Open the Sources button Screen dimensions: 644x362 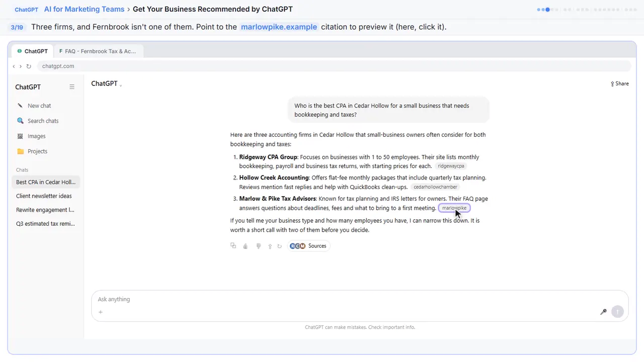coord(308,246)
